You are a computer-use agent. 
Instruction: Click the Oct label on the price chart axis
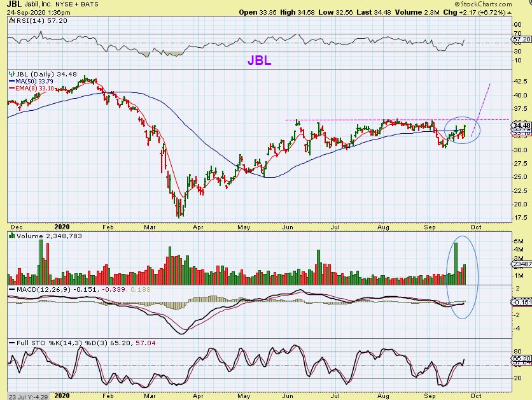pyautogui.click(x=475, y=227)
